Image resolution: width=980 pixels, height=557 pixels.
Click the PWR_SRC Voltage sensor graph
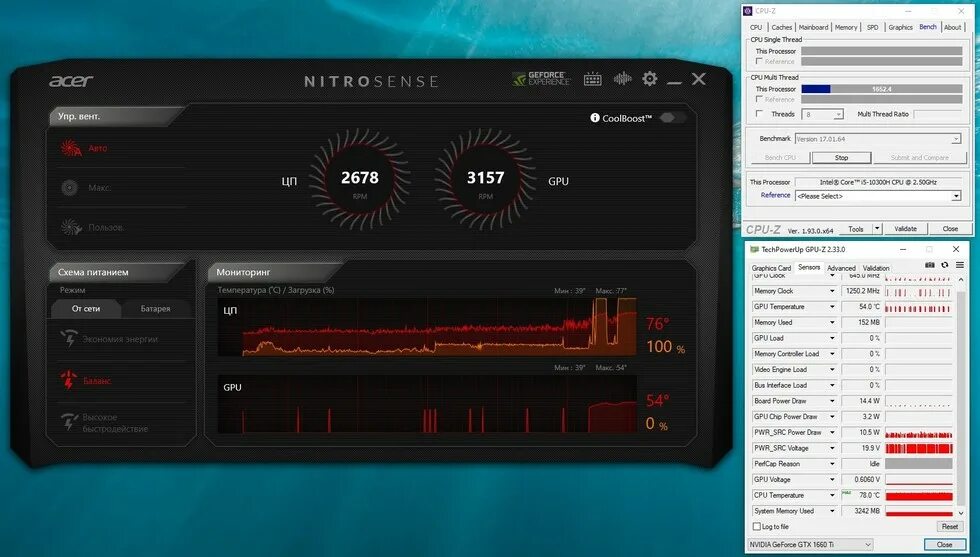tap(919, 448)
